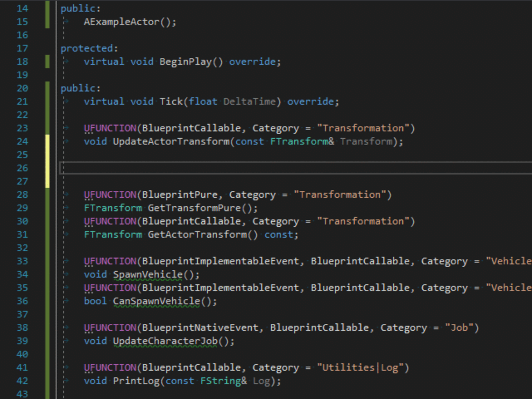Click the FString type on line 42

220,381
